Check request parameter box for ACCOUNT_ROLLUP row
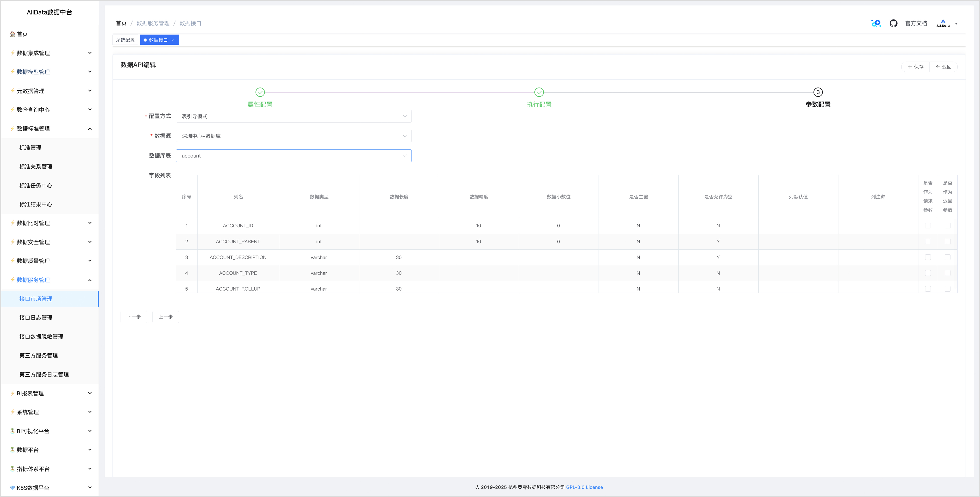Image resolution: width=980 pixels, height=497 pixels. pyautogui.click(x=928, y=289)
